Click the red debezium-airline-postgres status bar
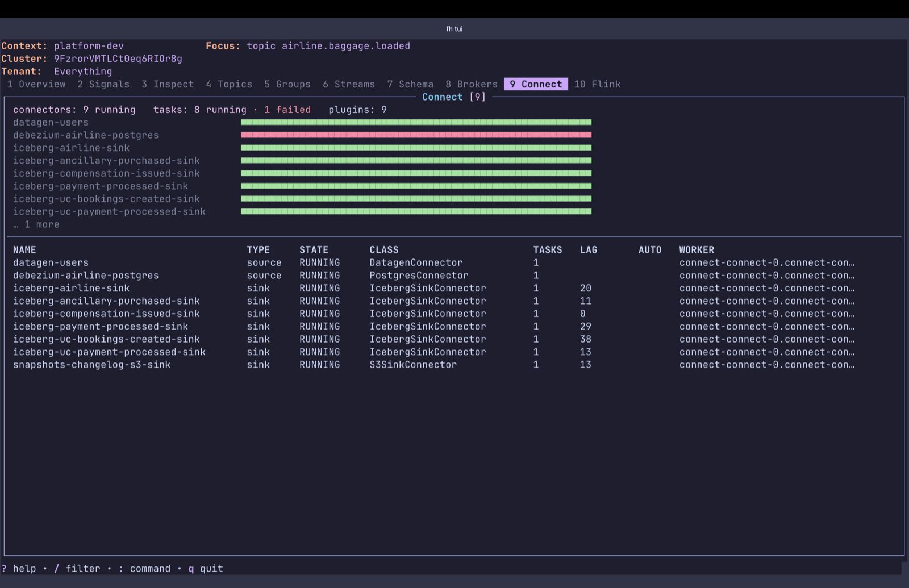Screen dimensions: 909x588 click(x=416, y=135)
